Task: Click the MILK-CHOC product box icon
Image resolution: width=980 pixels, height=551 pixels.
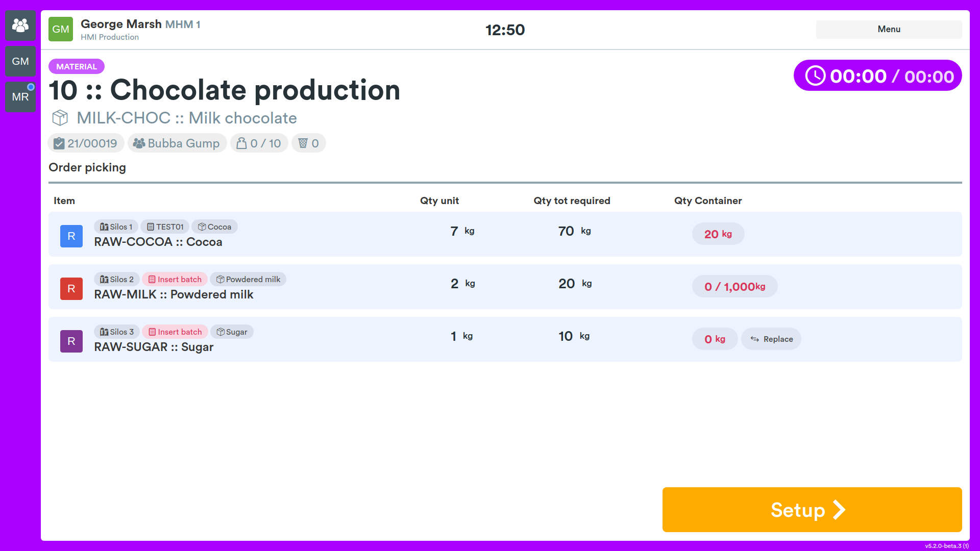Action: click(x=60, y=118)
